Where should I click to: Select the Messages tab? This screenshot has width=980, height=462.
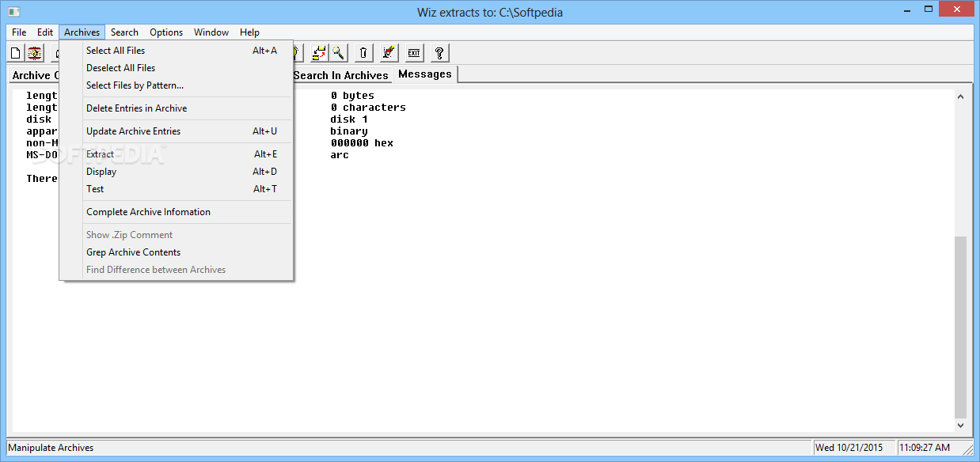pyautogui.click(x=425, y=74)
